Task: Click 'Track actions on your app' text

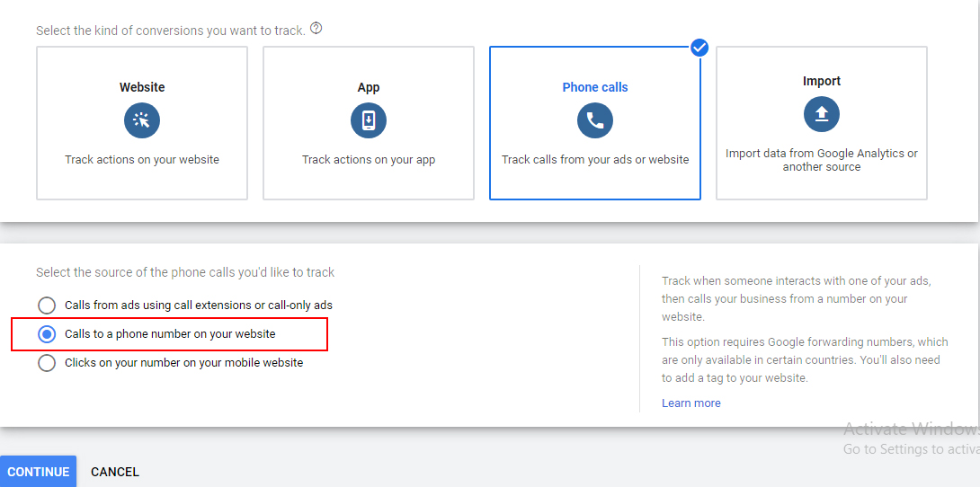Action: (x=369, y=160)
